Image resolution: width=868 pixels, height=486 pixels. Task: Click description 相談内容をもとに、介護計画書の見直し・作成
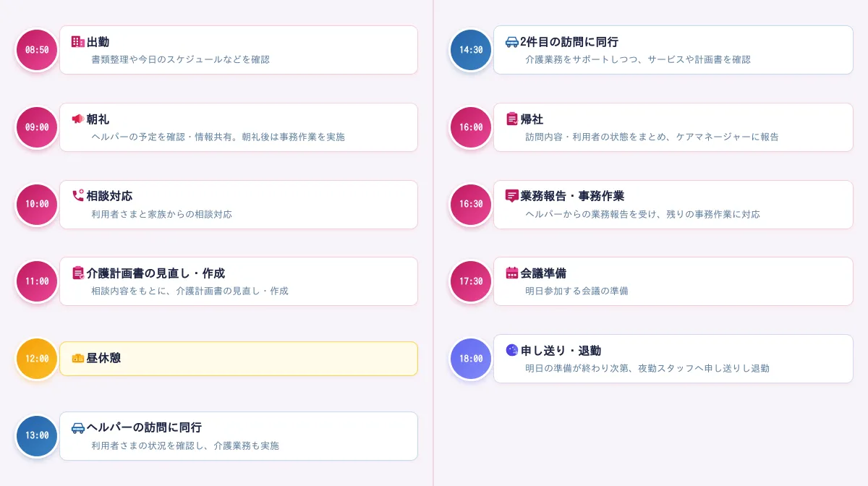click(190, 291)
